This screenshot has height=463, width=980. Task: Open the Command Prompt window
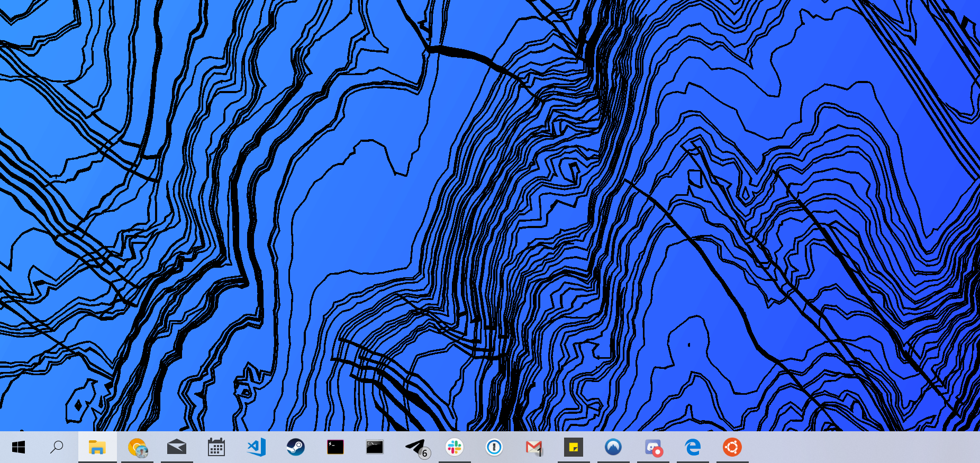point(375,448)
